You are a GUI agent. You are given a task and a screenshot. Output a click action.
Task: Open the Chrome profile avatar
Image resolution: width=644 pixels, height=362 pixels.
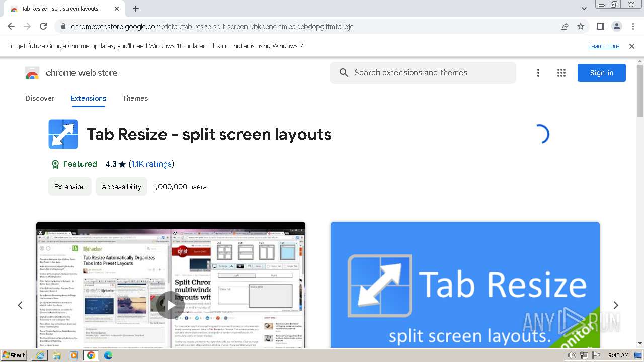[617, 26]
